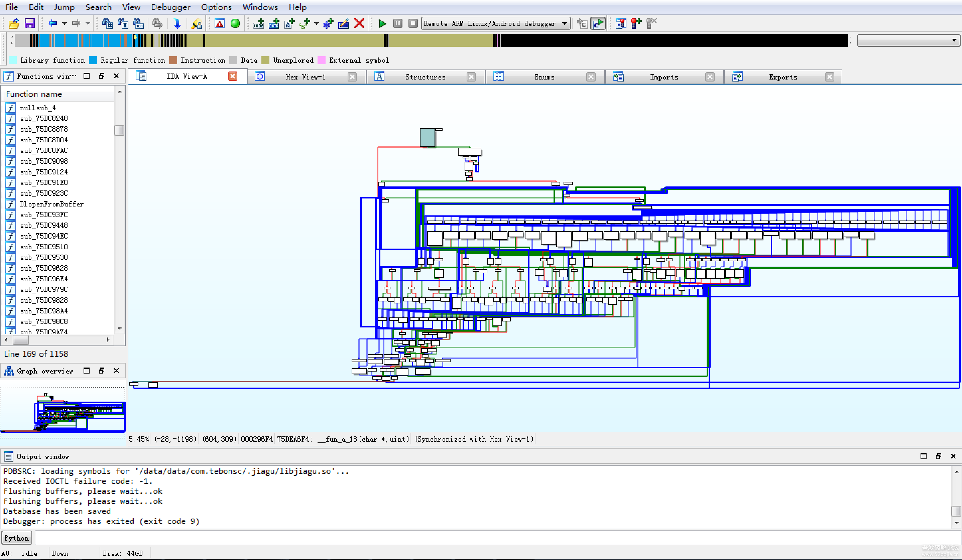Click the CODE plus toolbar icon
This screenshot has width=962, height=560.
click(x=258, y=24)
